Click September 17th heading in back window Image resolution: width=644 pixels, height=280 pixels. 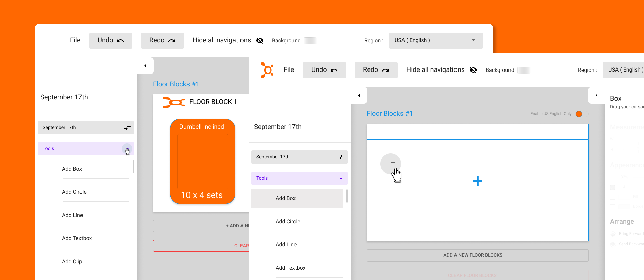tap(64, 97)
